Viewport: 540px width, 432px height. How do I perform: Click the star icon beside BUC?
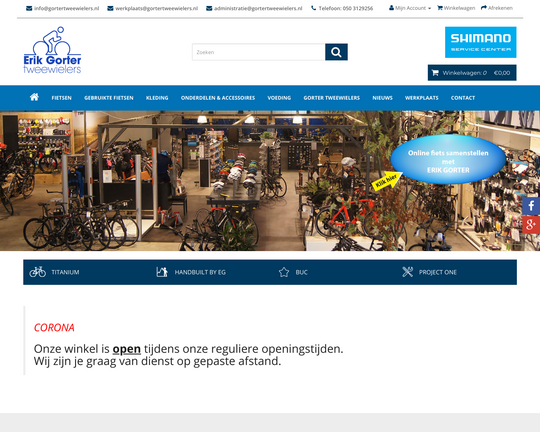[284, 272]
